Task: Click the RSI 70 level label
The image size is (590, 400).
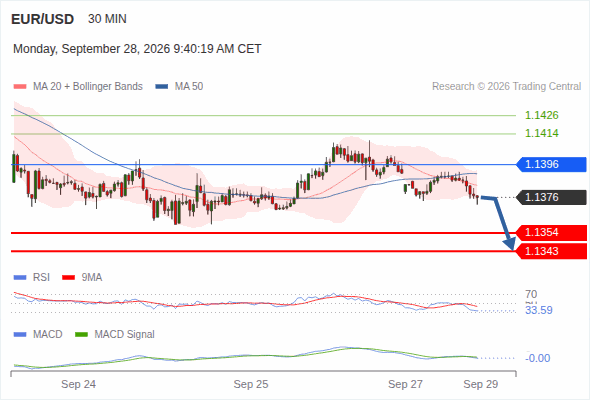Action: [531, 294]
